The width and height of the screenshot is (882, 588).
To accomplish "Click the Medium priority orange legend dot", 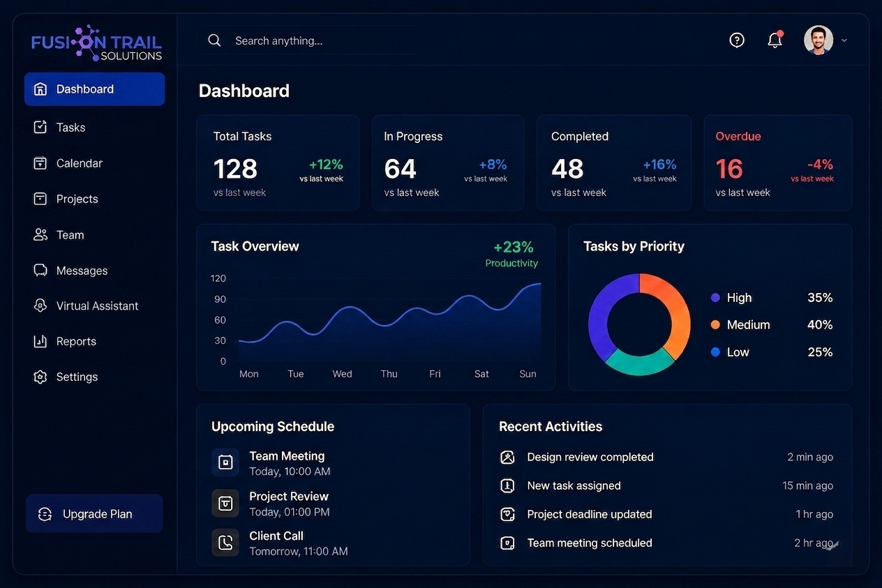I will 715,325.
